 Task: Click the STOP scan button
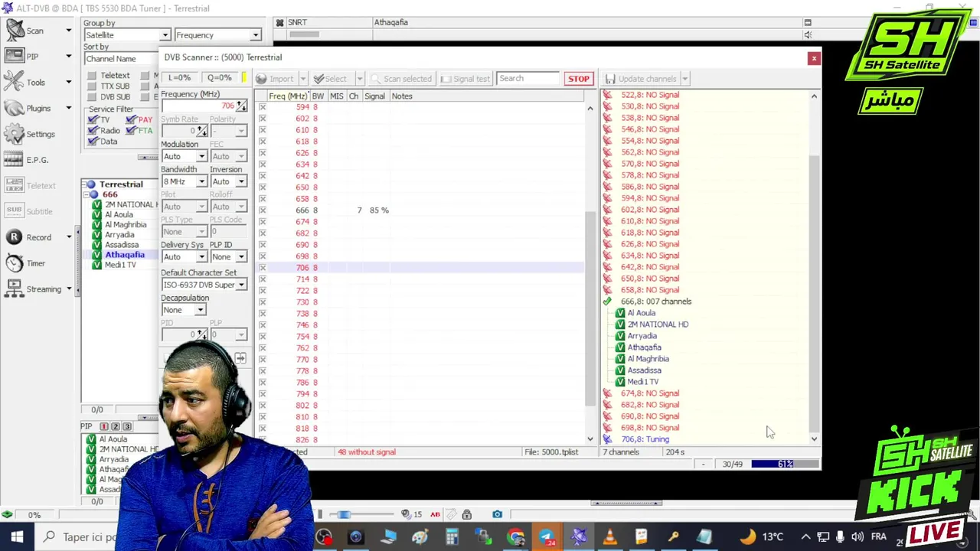pyautogui.click(x=579, y=79)
